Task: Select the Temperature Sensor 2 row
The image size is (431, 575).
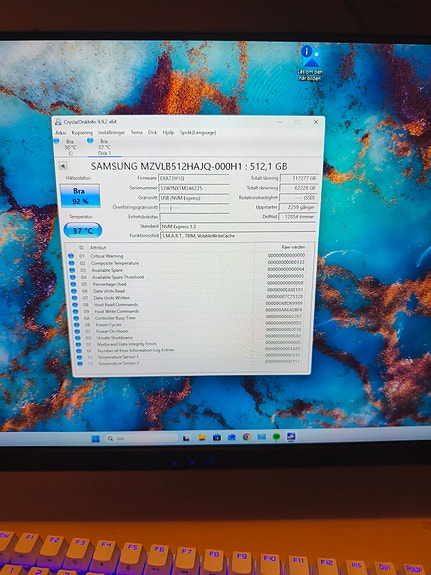Action: tap(189, 363)
